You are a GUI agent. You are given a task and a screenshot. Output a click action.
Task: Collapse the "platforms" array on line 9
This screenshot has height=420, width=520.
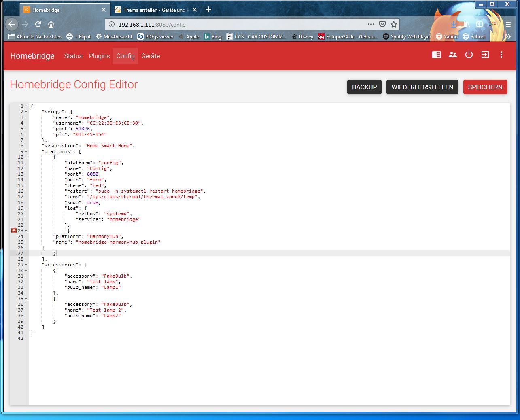click(x=26, y=151)
